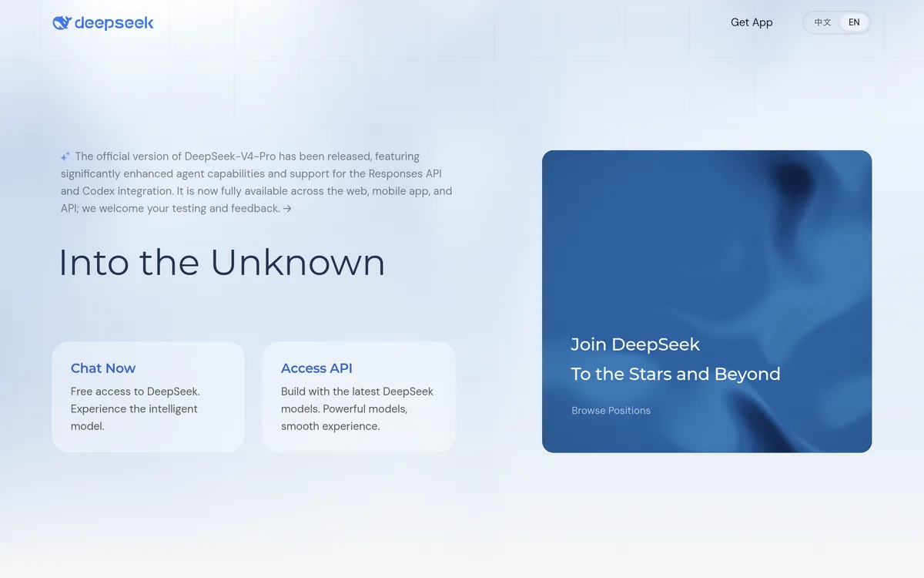Click the "Into the Unknown" headline
The height and width of the screenshot is (578, 924).
[222, 262]
